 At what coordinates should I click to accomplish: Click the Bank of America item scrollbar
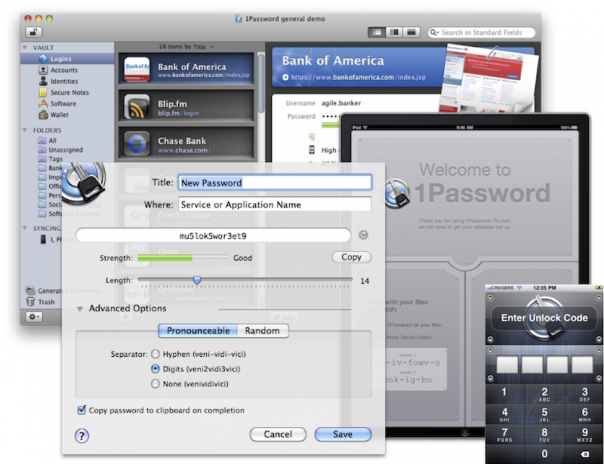coord(261,83)
